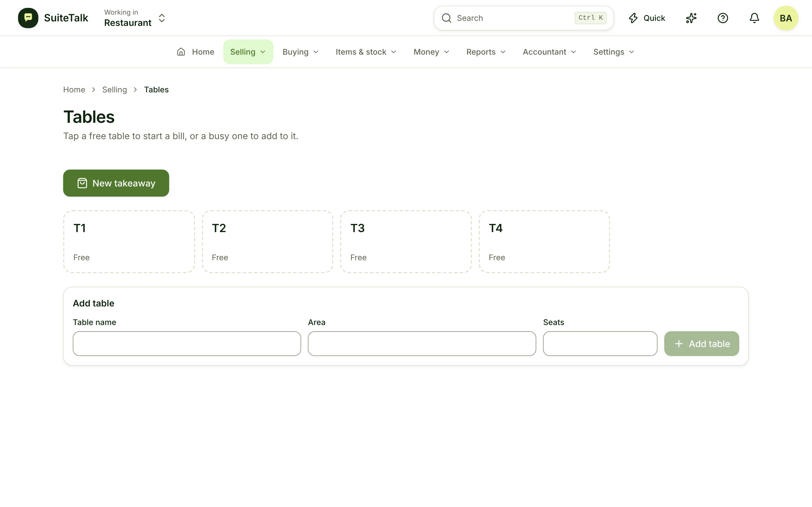Click the Add table button
This screenshot has width=812, height=507.
click(x=701, y=344)
